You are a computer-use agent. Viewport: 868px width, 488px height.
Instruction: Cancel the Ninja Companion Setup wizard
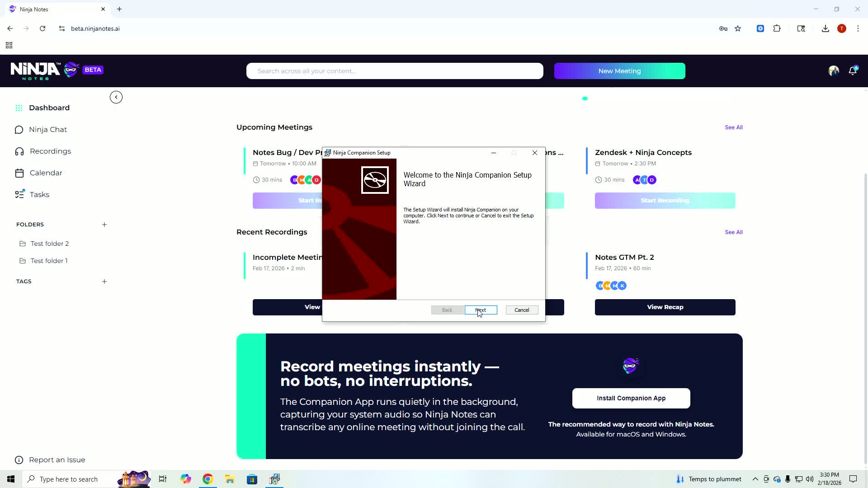[x=522, y=310]
